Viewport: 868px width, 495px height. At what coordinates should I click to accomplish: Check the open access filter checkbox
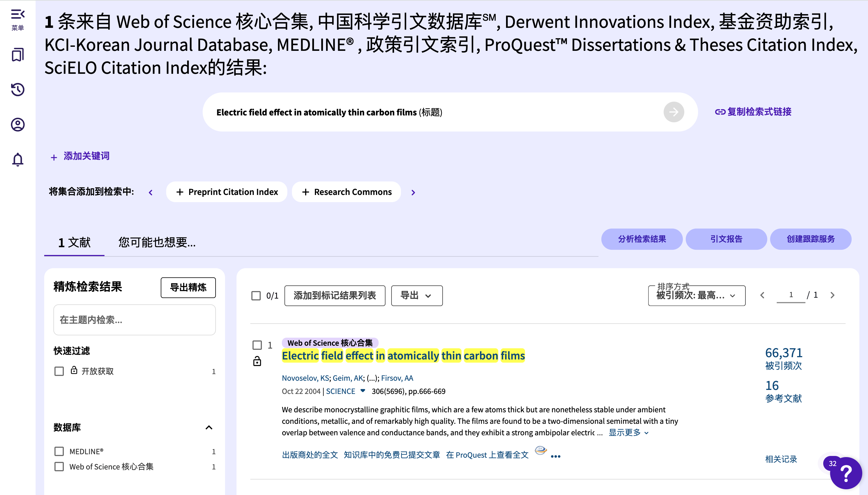pyautogui.click(x=59, y=371)
